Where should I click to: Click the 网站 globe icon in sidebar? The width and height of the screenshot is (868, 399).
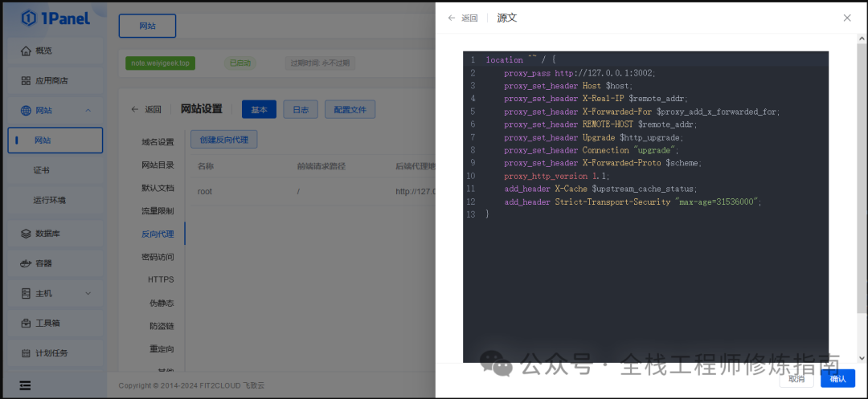pyautogui.click(x=26, y=111)
